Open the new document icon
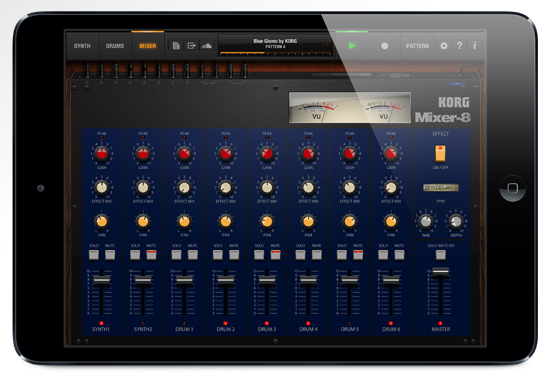The width and height of the screenshot is (550, 375). (176, 46)
